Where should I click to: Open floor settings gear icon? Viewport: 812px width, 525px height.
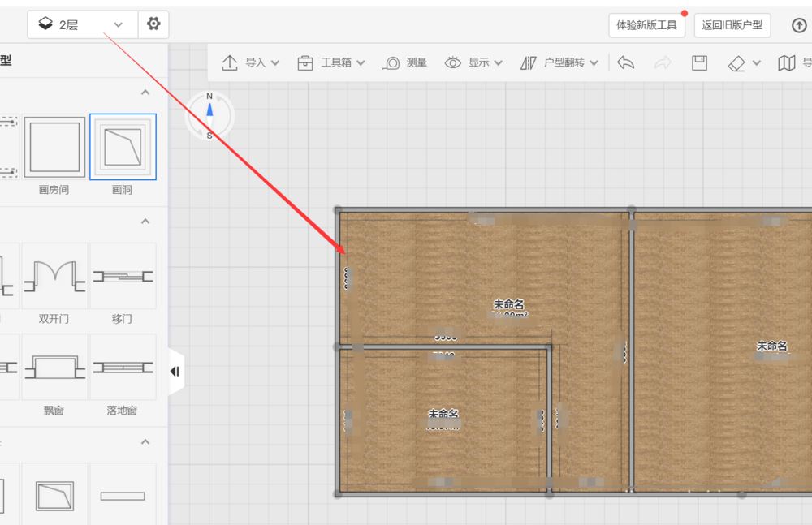click(x=153, y=24)
